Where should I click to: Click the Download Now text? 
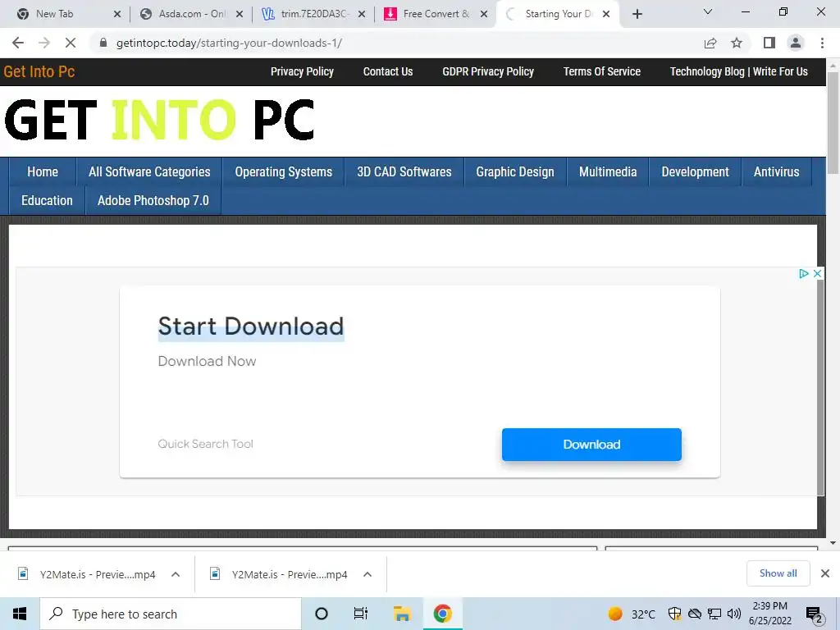tap(207, 361)
